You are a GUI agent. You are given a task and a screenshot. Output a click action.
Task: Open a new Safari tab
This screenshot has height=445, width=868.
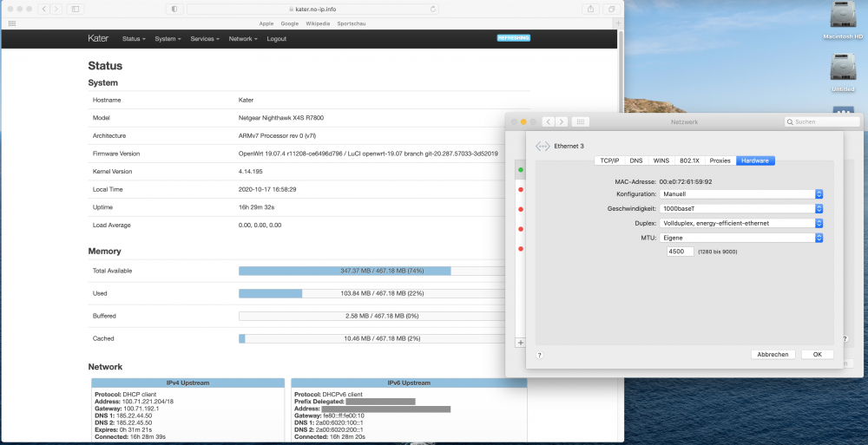[x=618, y=23]
